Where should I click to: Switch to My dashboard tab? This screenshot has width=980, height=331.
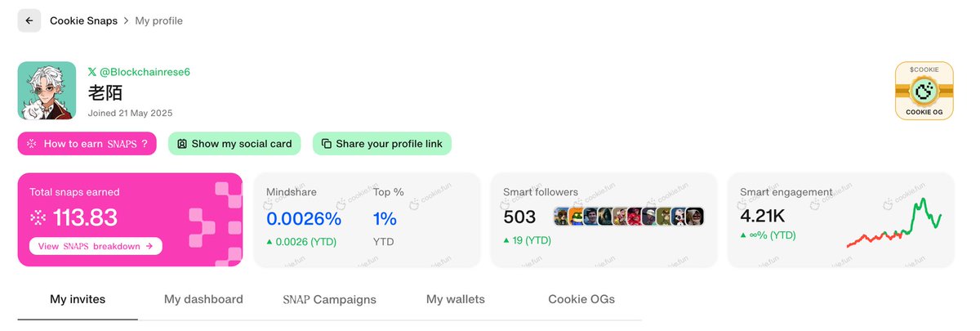[x=203, y=299]
